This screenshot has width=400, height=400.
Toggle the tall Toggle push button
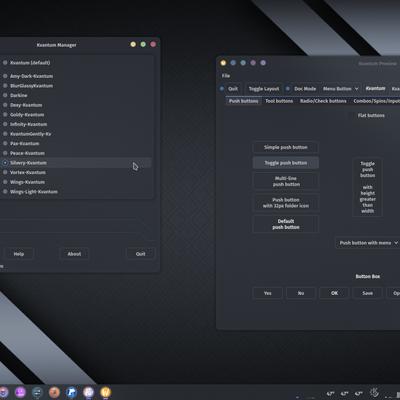pyautogui.click(x=367, y=187)
